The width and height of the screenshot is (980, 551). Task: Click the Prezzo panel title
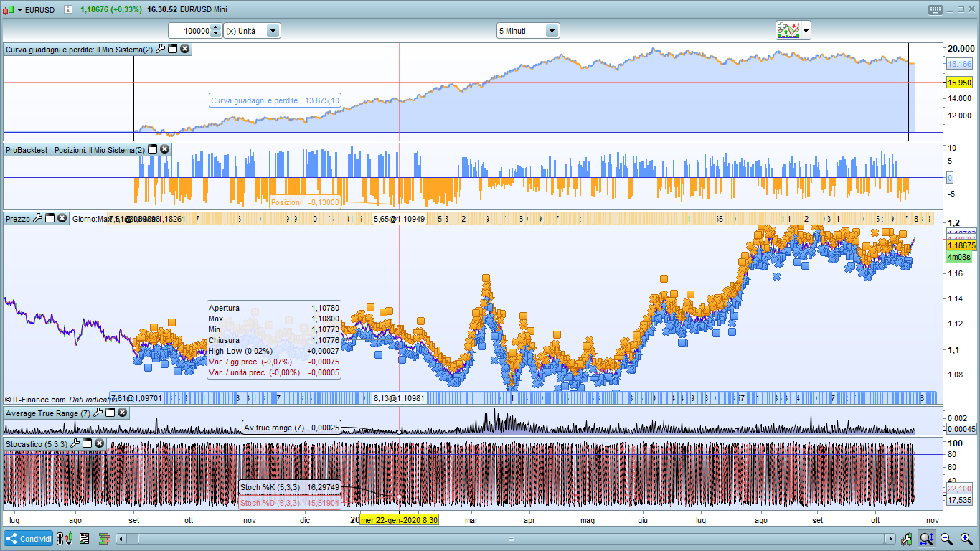[x=18, y=218]
